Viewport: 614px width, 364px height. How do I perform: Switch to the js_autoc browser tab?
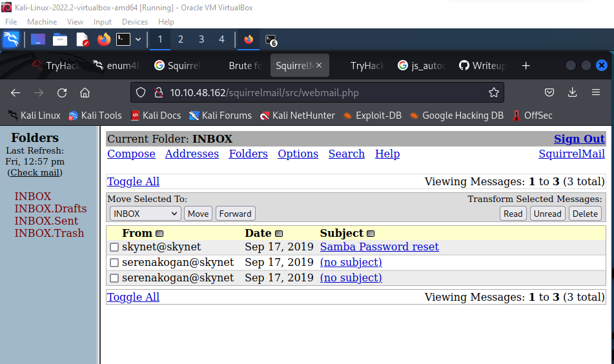tap(422, 65)
